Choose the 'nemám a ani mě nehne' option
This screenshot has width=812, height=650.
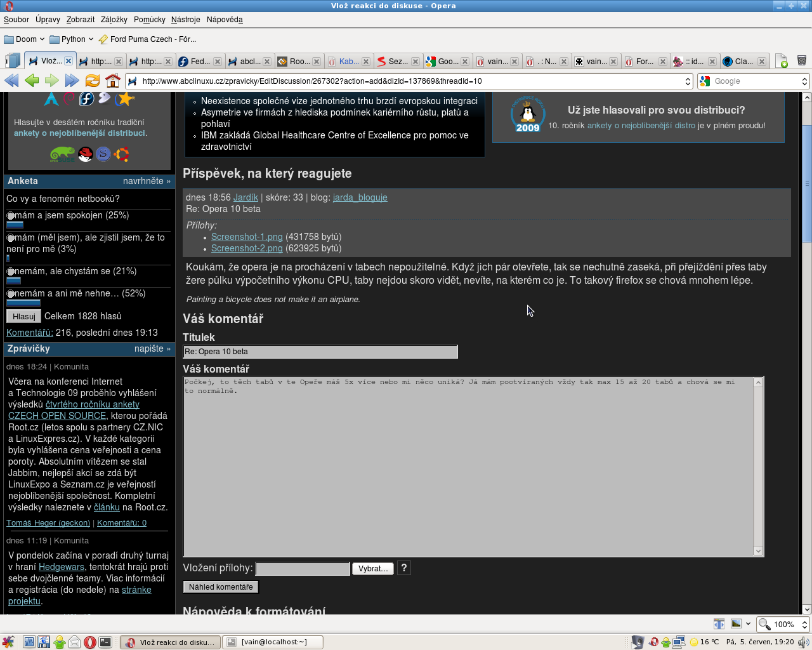click(x=11, y=294)
